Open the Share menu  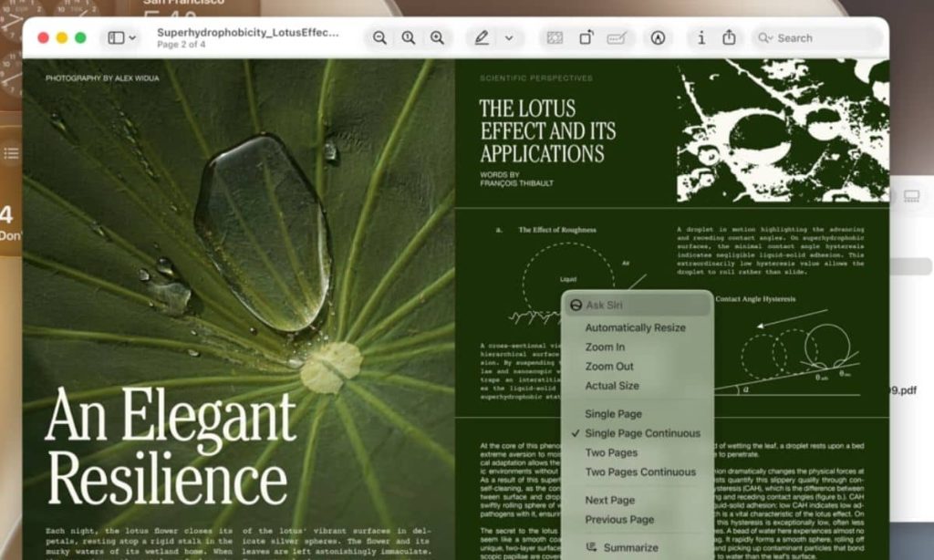(729, 36)
